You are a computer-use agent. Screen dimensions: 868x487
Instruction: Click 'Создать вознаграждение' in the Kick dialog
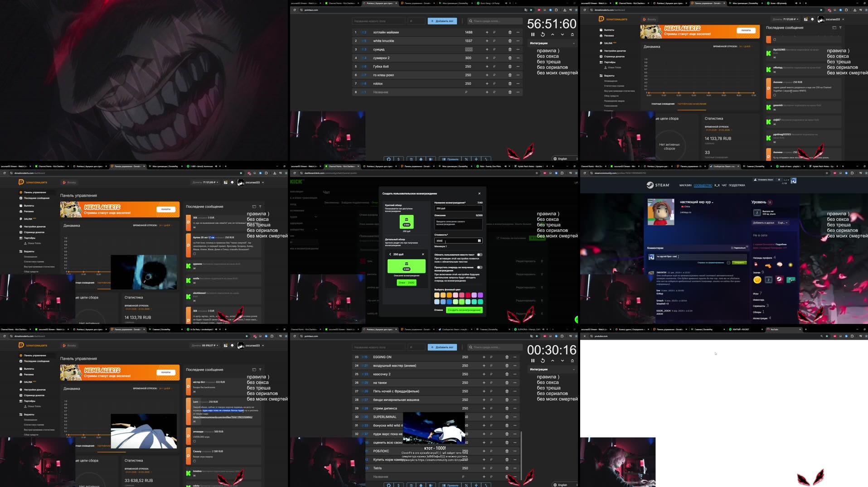coord(465,310)
